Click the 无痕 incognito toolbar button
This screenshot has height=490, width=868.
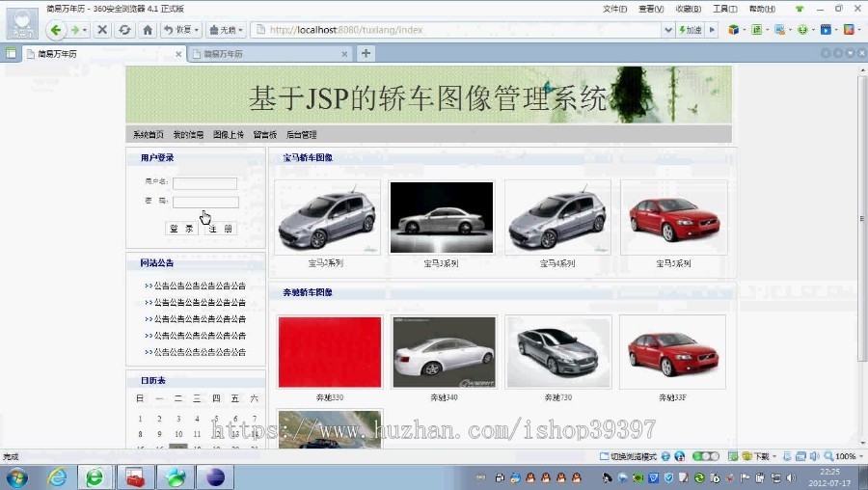point(223,30)
